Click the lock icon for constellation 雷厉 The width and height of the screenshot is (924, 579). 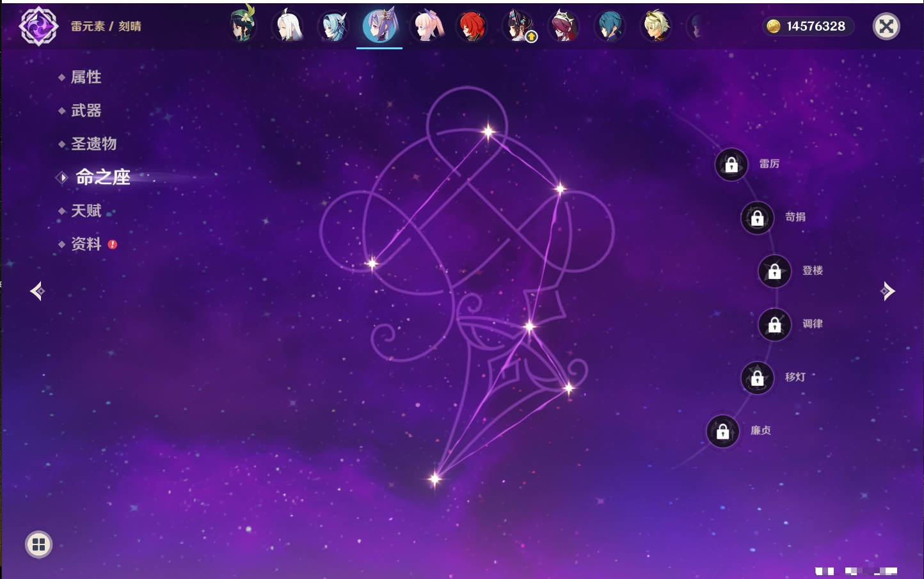click(731, 165)
